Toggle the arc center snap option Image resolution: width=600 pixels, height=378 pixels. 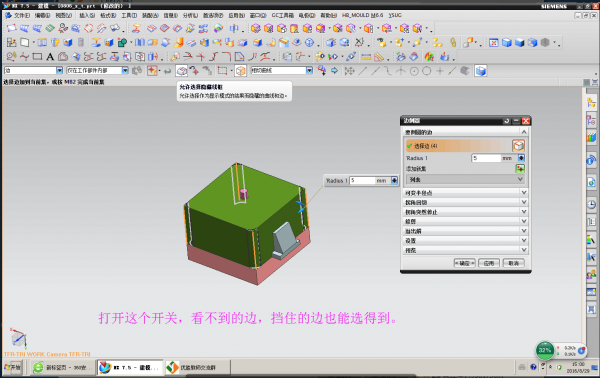(x=414, y=71)
